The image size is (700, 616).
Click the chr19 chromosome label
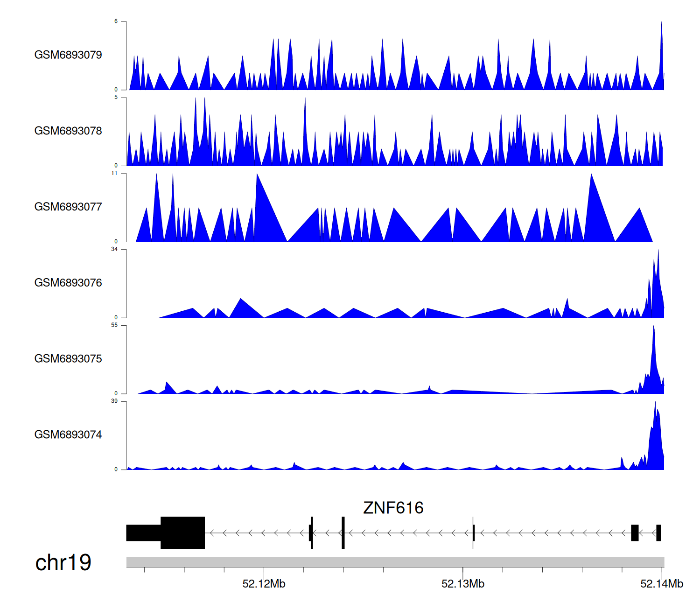coord(63,563)
